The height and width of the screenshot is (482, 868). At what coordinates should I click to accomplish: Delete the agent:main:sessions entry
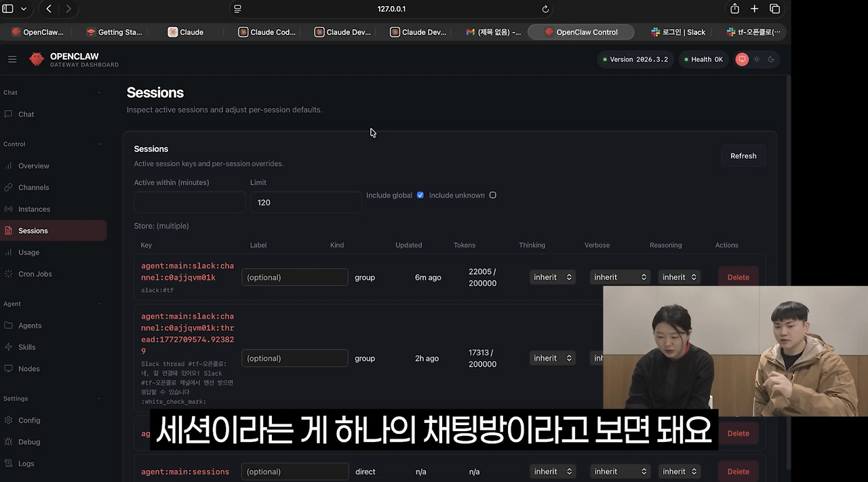tap(737, 471)
